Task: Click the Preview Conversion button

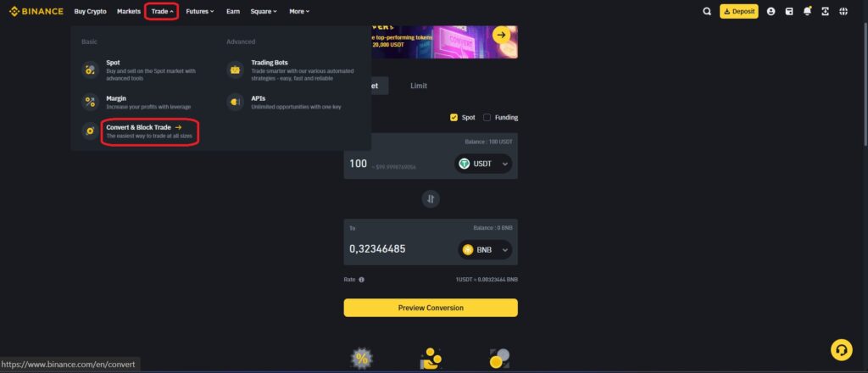Action: click(x=431, y=308)
